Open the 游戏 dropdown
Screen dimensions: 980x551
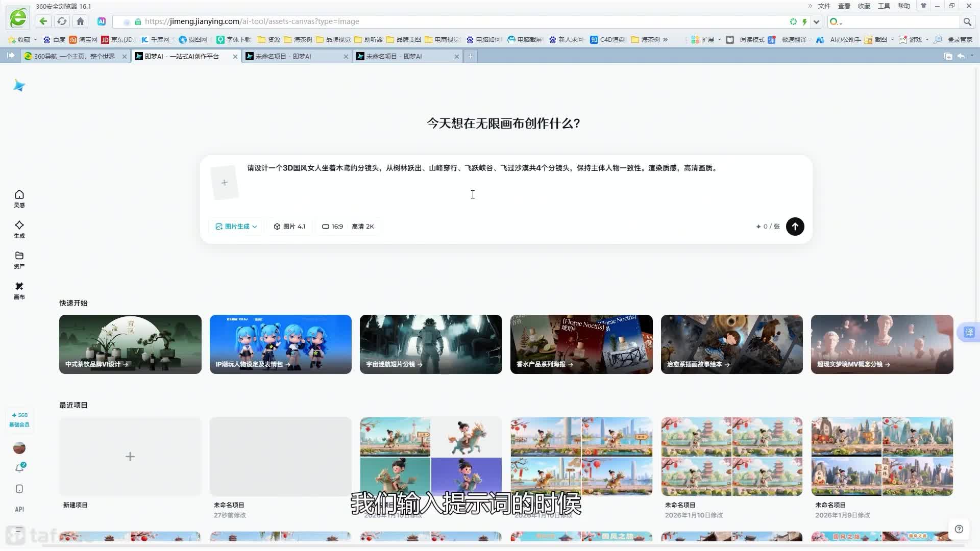[914, 39]
